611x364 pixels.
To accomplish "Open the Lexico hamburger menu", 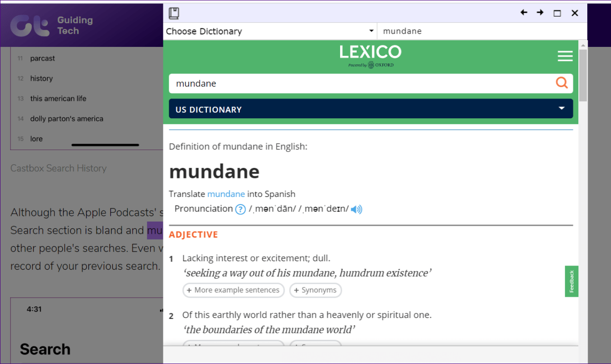I will point(565,56).
